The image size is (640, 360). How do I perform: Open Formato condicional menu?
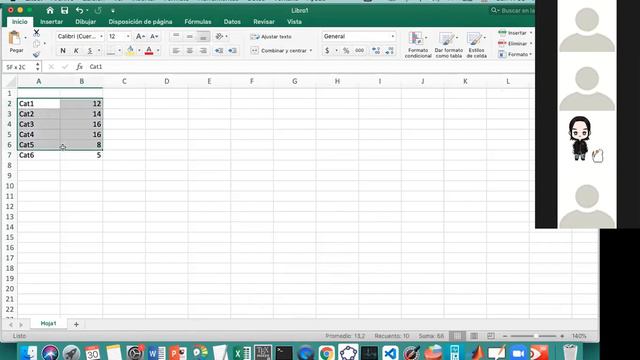(418, 44)
